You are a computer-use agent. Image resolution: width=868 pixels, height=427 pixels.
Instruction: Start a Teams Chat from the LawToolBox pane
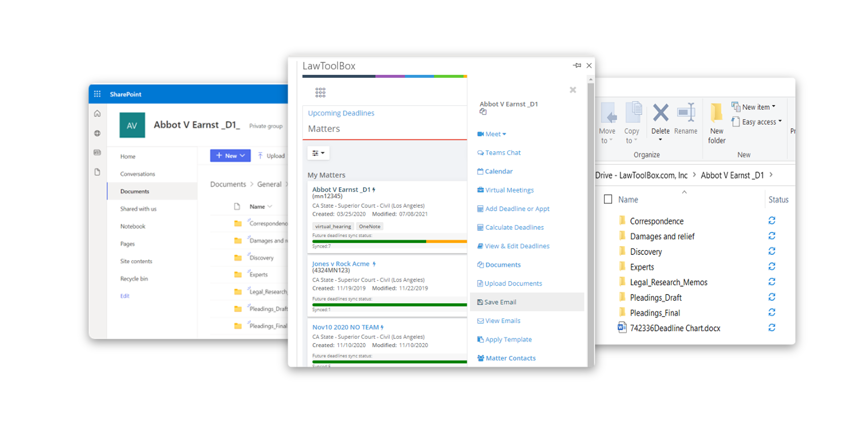(502, 152)
